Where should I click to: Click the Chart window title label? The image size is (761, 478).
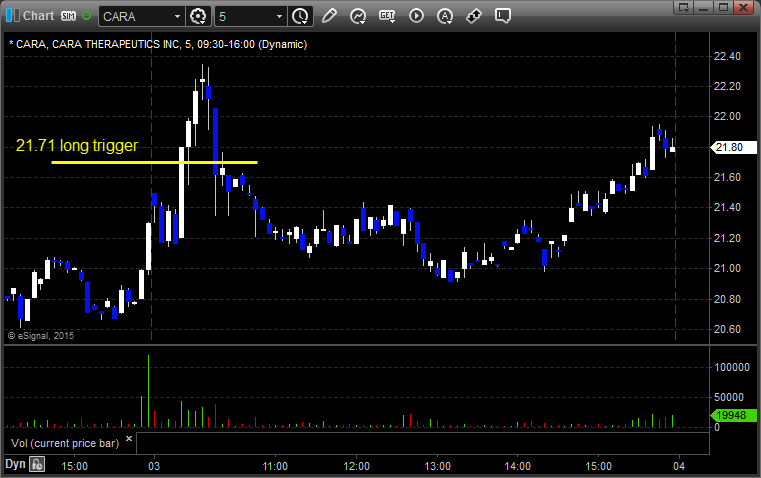click(38, 16)
